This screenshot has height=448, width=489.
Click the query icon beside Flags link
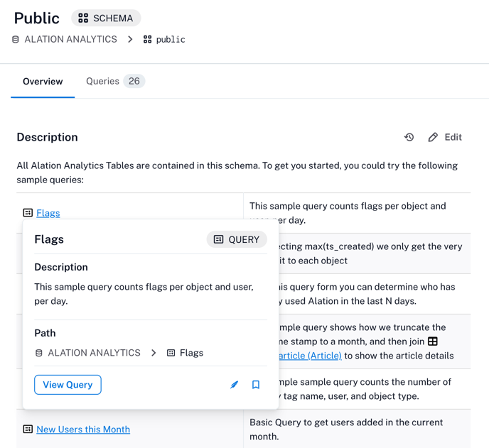(x=28, y=213)
